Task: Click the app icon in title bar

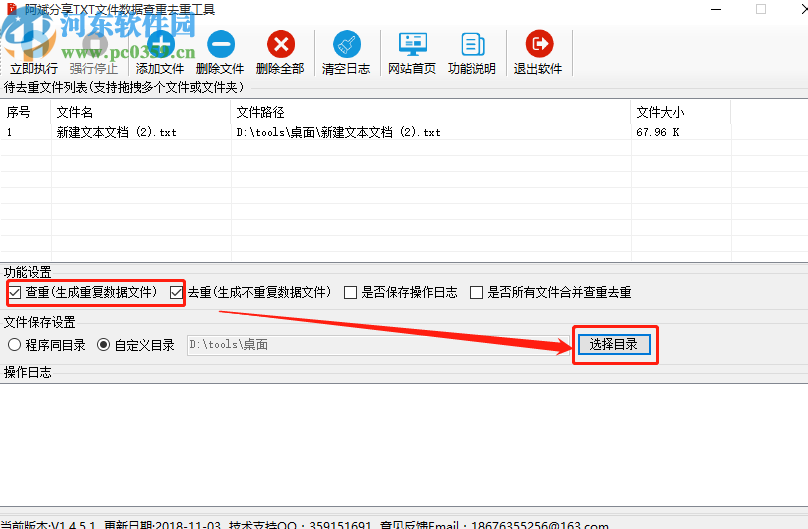Action: click(x=11, y=8)
